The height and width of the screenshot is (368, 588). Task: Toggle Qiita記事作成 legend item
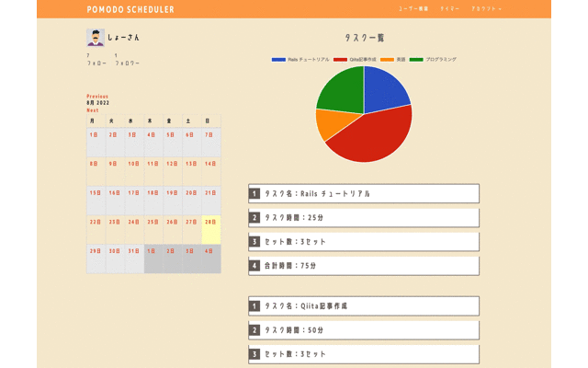pos(355,59)
